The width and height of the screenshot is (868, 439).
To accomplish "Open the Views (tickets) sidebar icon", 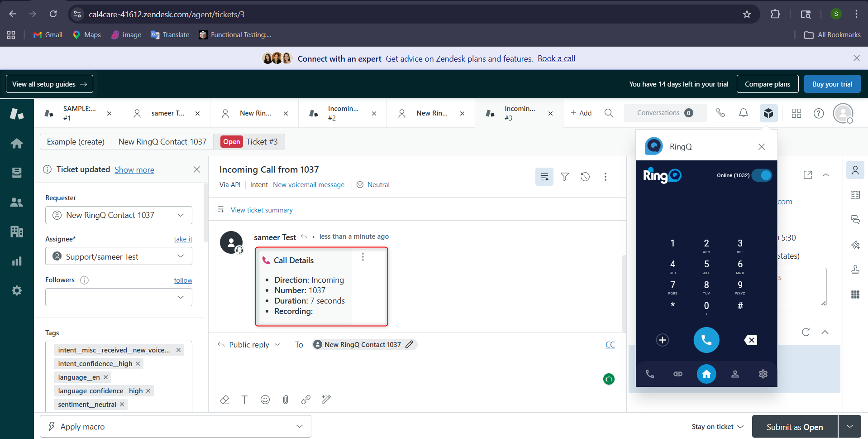I will pyautogui.click(x=17, y=173).
